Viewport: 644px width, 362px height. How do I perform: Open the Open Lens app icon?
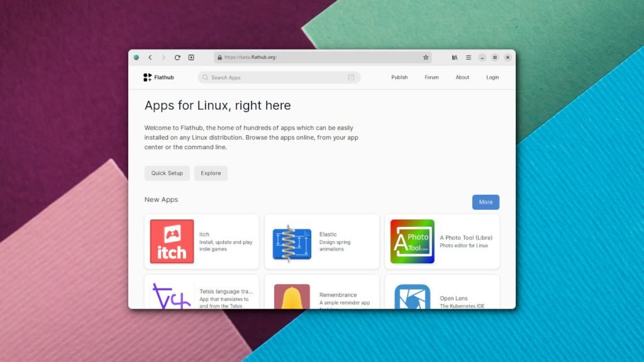[413, 297]
